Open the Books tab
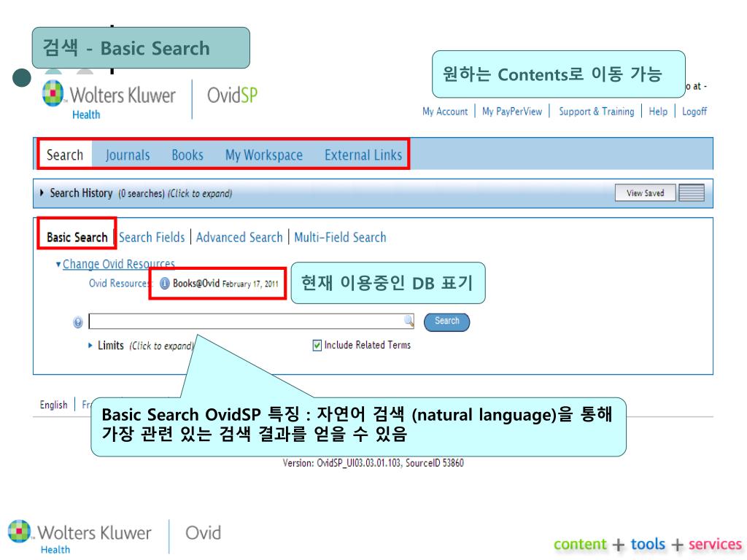Viewport: 747px width, 560px height. (x=187, y=155)
